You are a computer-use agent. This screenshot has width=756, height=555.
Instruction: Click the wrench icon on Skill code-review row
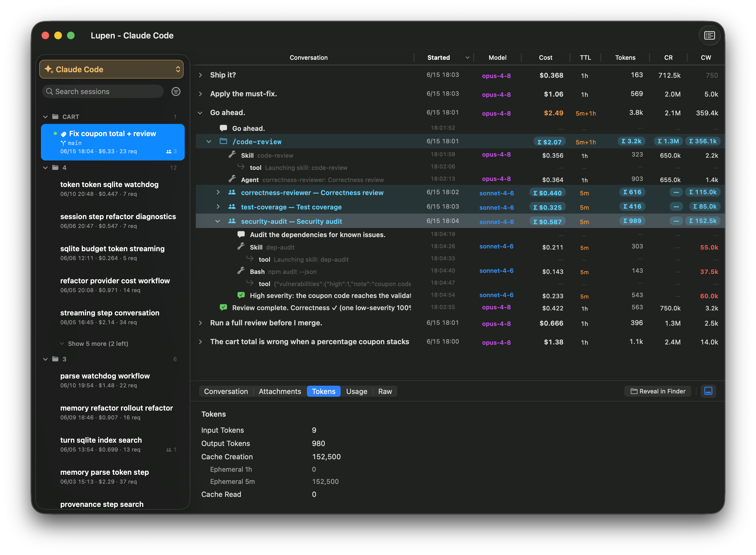pyautogui.click(x=232, y=155)
